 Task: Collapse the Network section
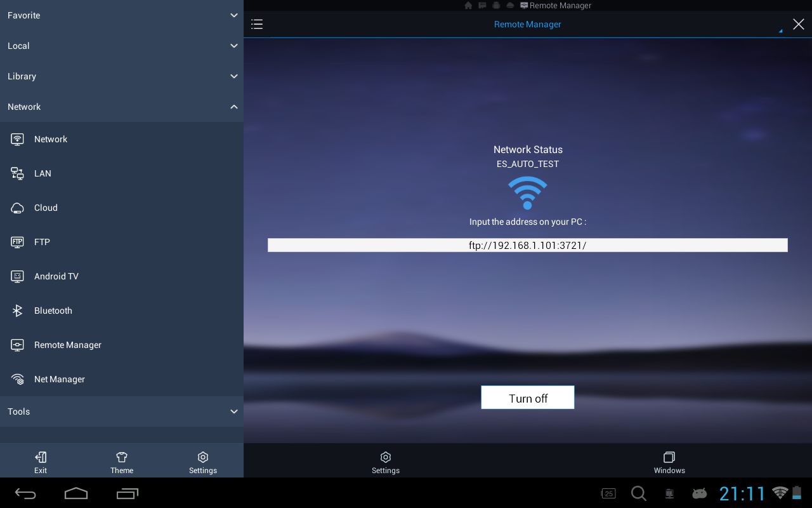234,107
